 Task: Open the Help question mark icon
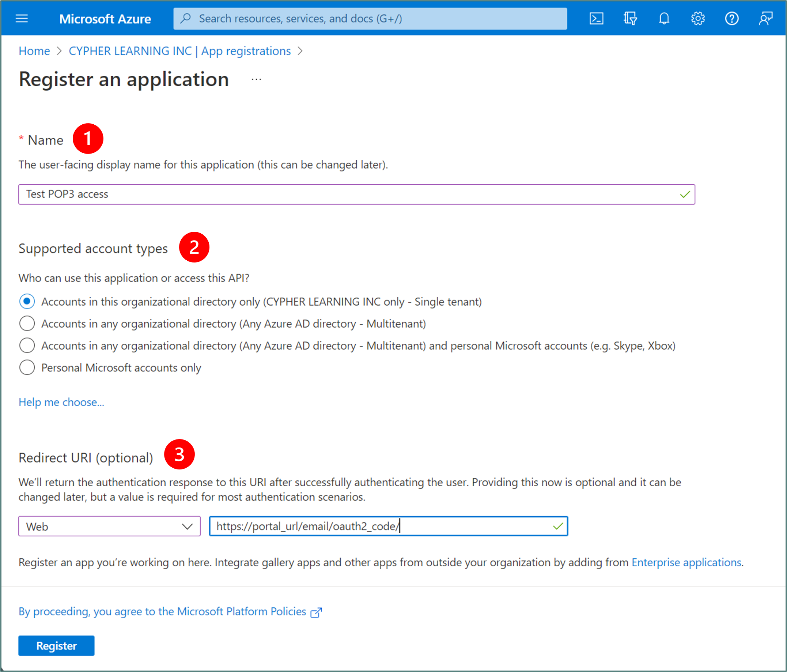point(731,18)
